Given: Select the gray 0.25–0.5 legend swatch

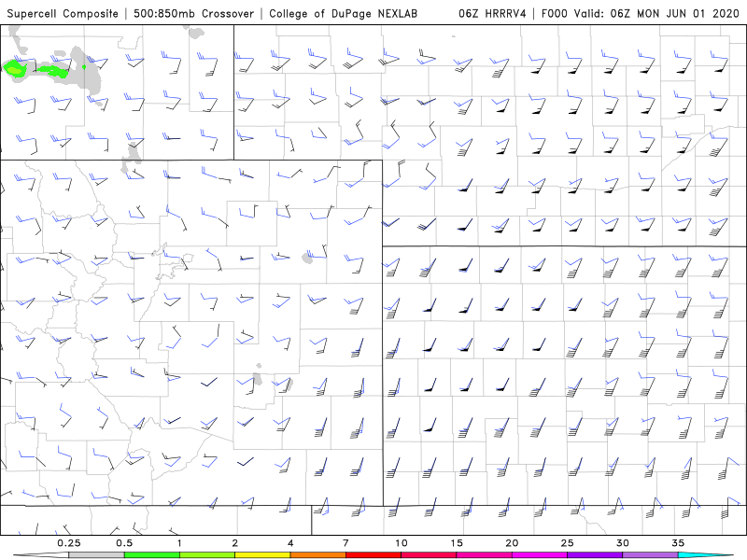Looking at the screenshot, I should pos(96,555).
